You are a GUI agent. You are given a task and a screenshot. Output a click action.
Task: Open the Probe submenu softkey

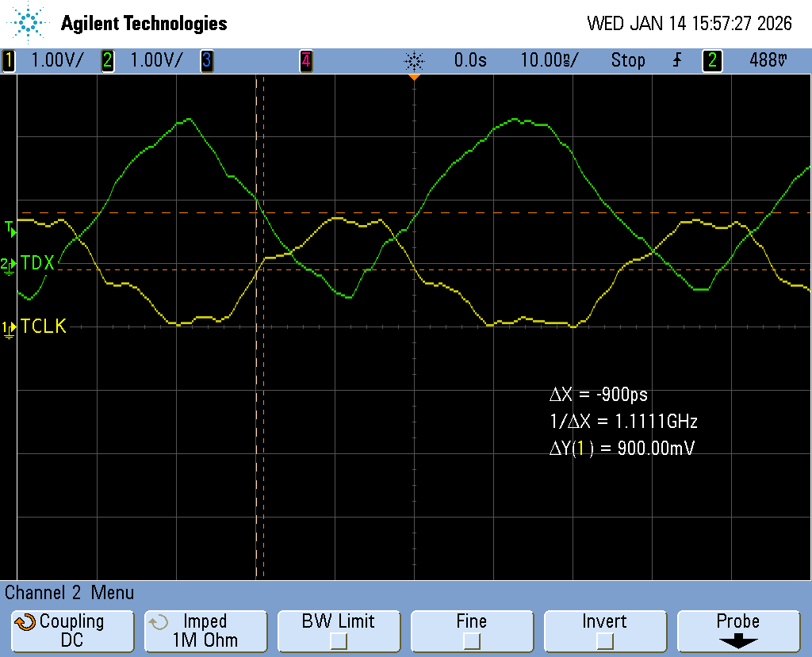click(x=737, y=631)
